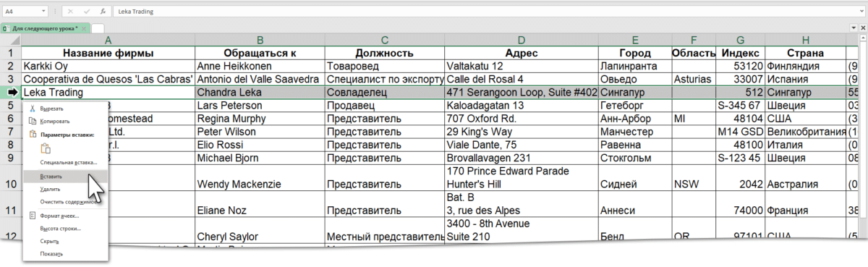Expand the formula bar with right-side arrow

pos(861,12)
